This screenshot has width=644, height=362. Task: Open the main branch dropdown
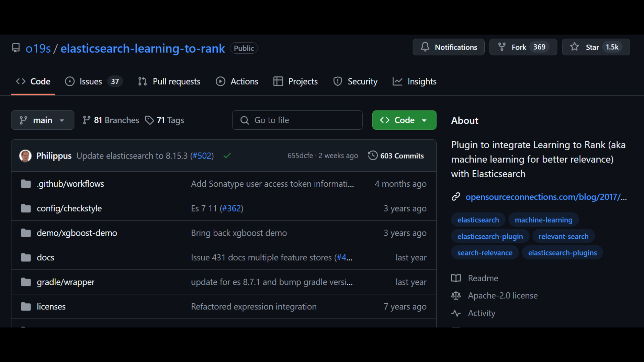(x=43, y=120)
